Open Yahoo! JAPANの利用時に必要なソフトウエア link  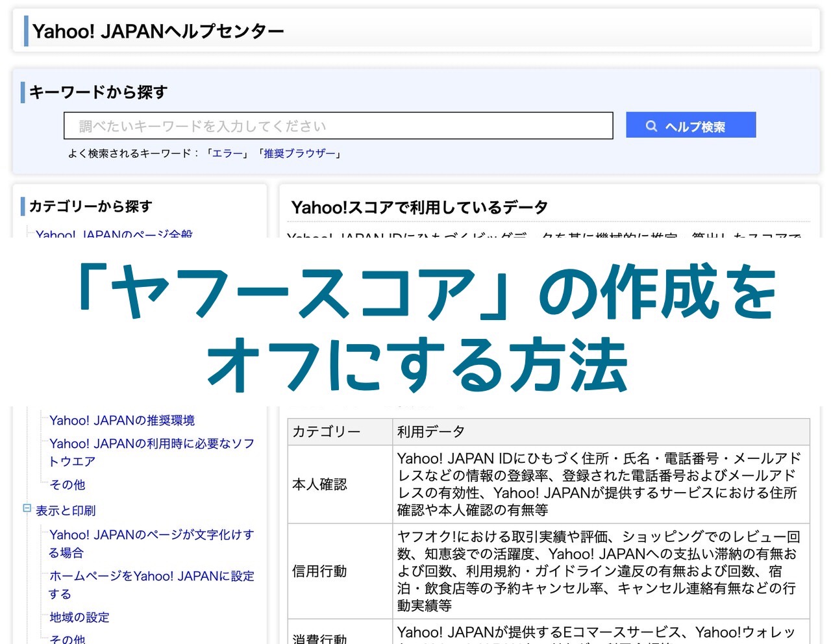152,452
